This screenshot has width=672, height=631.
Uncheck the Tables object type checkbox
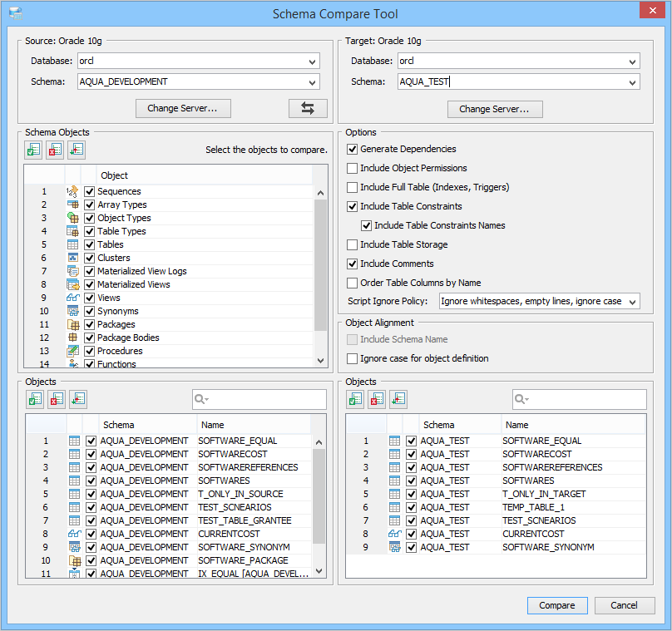coord(89,244)
